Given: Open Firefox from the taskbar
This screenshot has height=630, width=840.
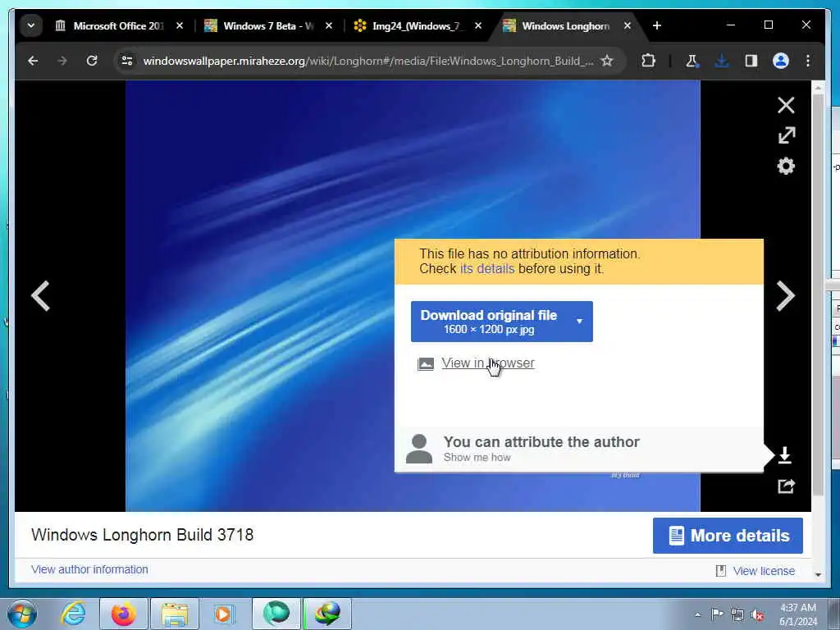Looking at the screenshot, I should 123,614.
